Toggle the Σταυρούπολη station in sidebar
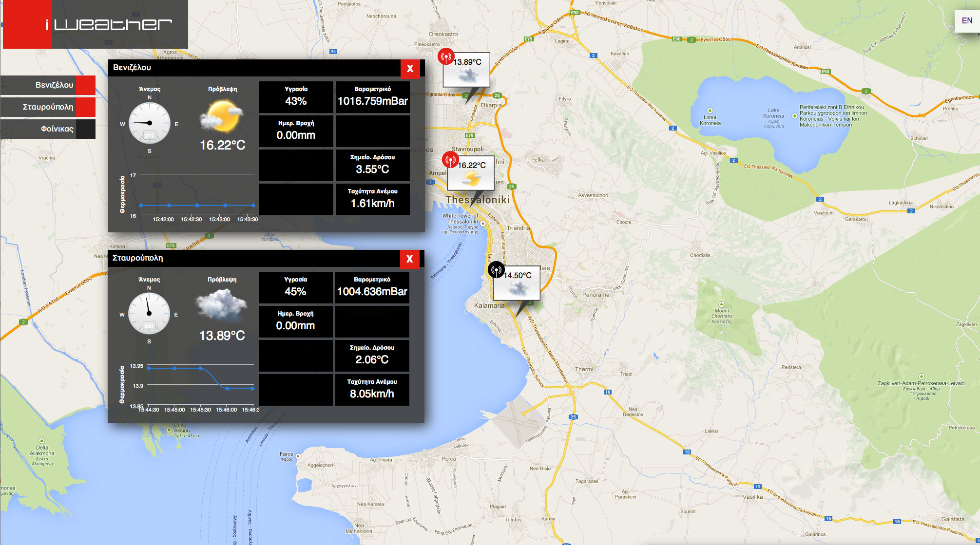Screen dimensions: 980x545 pos(48,107)
